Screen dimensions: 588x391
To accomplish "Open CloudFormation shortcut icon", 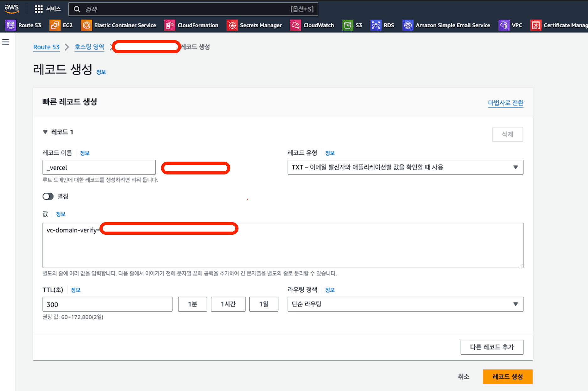I will click(169, 25).
